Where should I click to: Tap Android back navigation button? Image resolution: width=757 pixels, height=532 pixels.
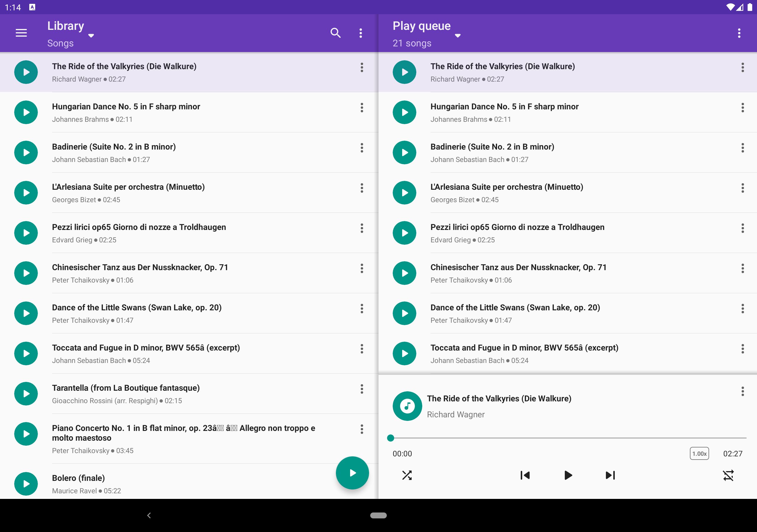click(x=149, y=515)
